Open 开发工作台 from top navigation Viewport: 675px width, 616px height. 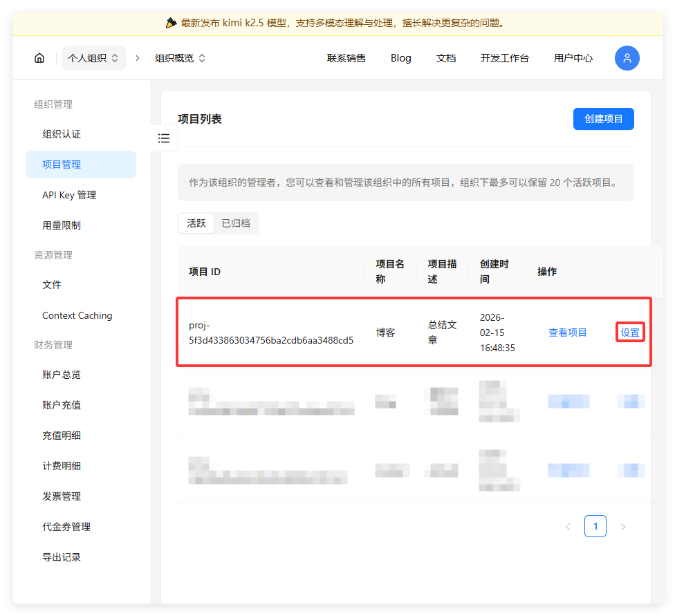coord(504,58)
